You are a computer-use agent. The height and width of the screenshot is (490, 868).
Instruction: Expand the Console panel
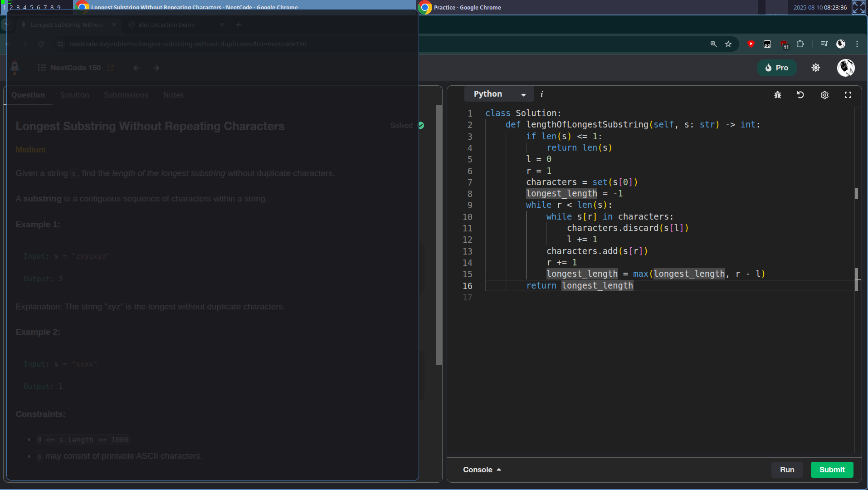pos(482,470)
